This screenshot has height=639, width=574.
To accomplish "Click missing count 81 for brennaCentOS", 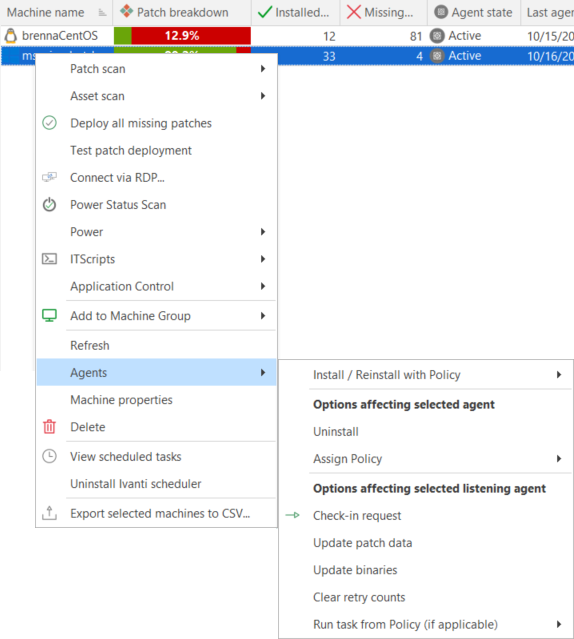I will (x=416, y=36).
